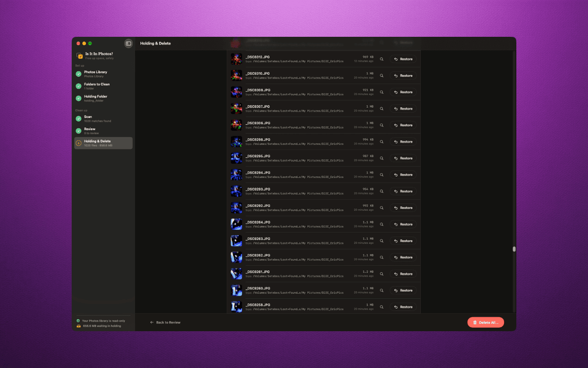The image size is (588, 368).
Task: Toggle the sidebar panel icon
Action: pyautogui.click(x=129, y=43)
